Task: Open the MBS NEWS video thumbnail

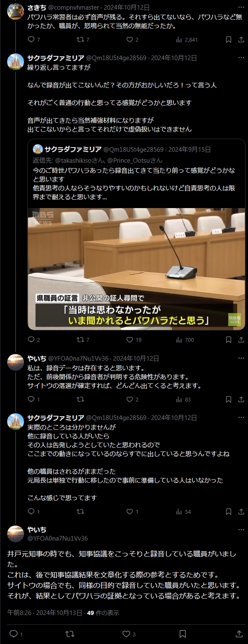Action: pyautogui.click(x=136, y=269)
